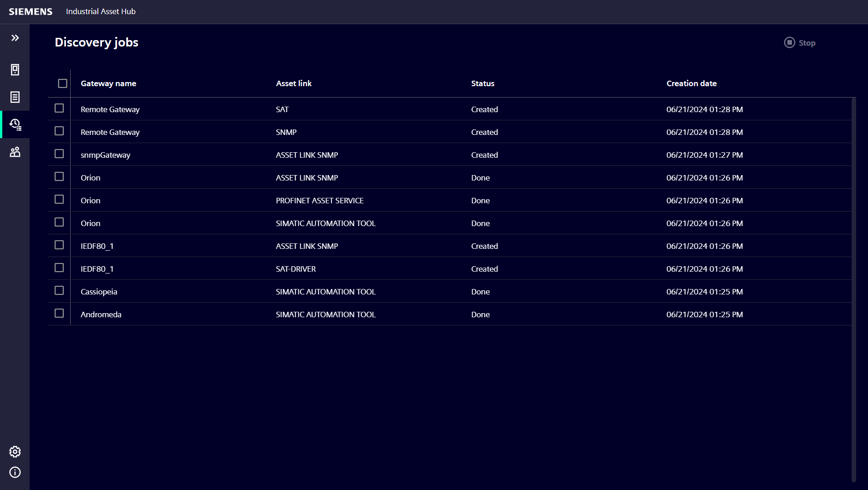Open the settings gear icon

click(15, 451)
